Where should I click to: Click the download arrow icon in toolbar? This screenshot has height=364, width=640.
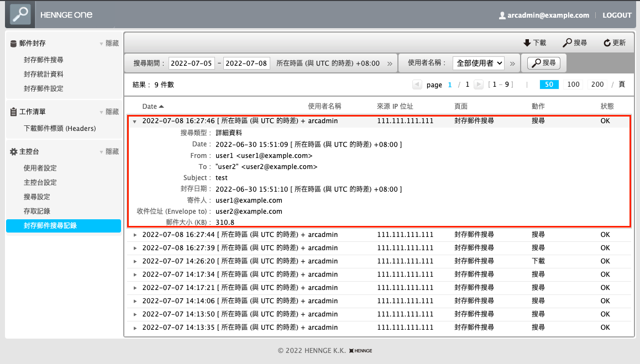tap(527, 43)
